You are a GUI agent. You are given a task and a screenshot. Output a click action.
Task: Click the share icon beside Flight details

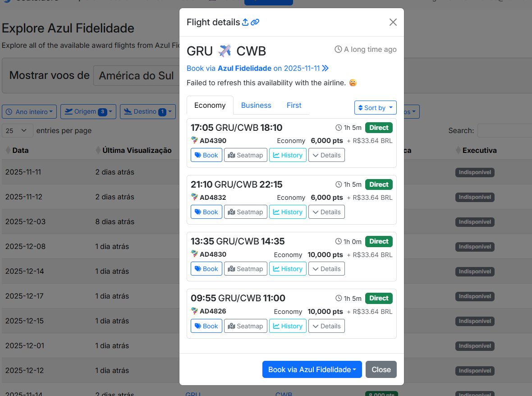245,22
